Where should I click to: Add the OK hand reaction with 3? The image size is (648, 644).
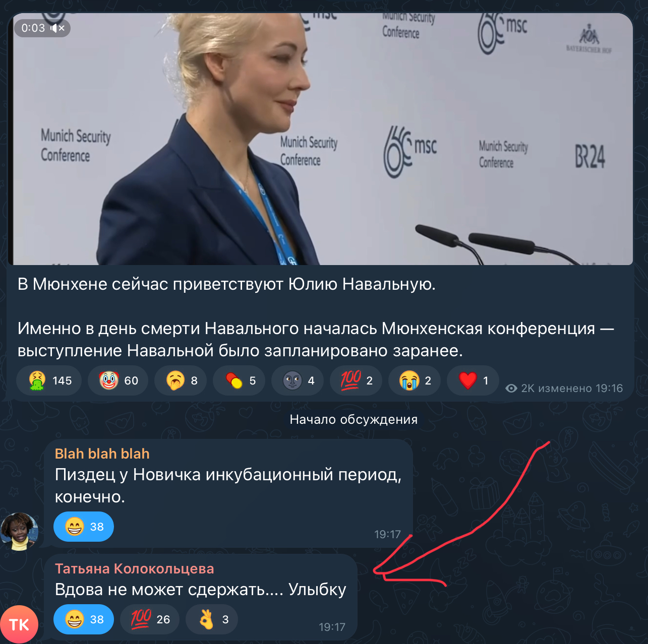tap(212, 619)
